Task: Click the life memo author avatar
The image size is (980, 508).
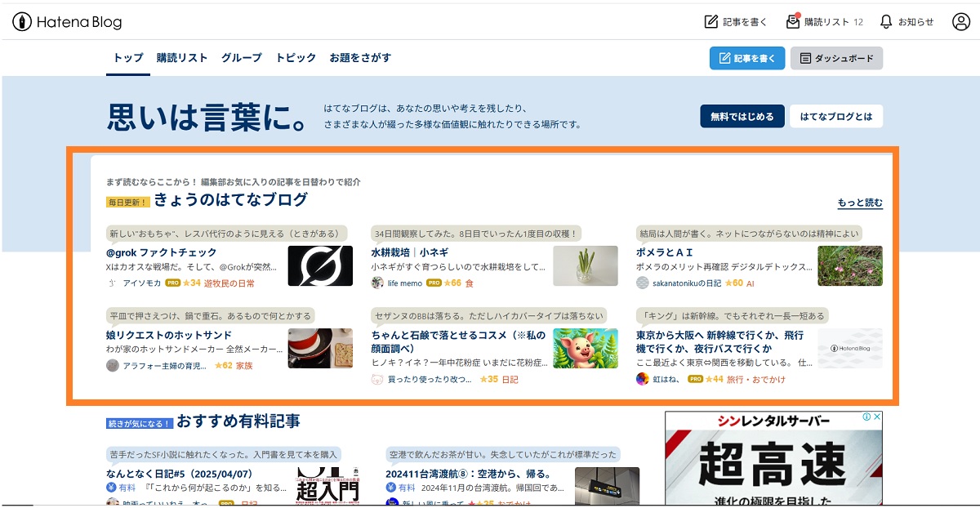Action: (377, 283)
